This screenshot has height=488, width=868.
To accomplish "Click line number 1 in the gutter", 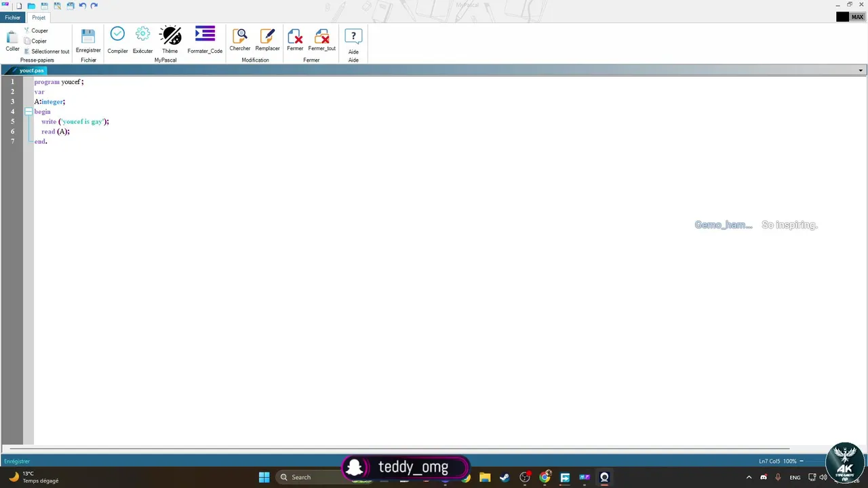I will [12, 81].
